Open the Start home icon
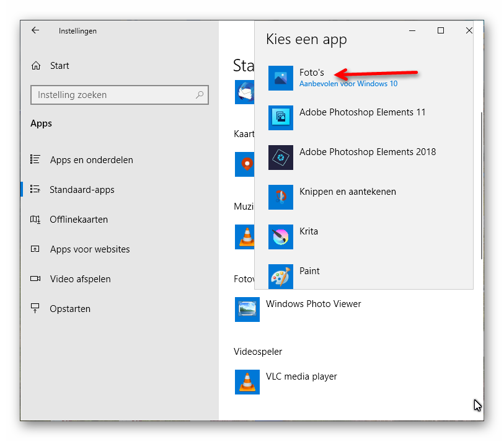 coord(36,66)
